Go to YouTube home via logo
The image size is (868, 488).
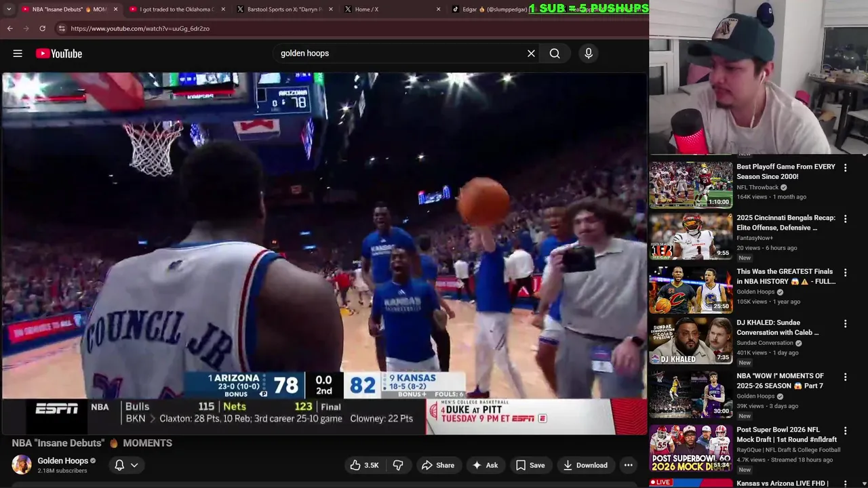[x=59, y=54]
